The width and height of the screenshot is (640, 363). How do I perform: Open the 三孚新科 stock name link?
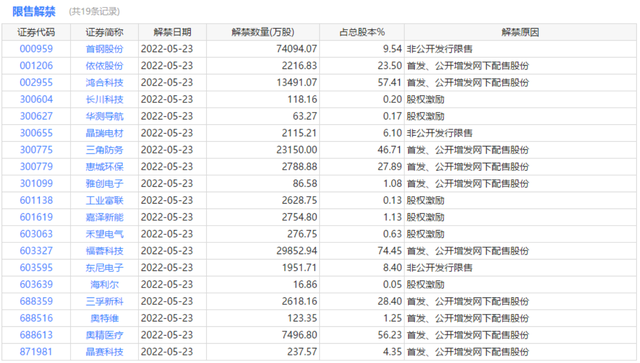tap(104, 301)
